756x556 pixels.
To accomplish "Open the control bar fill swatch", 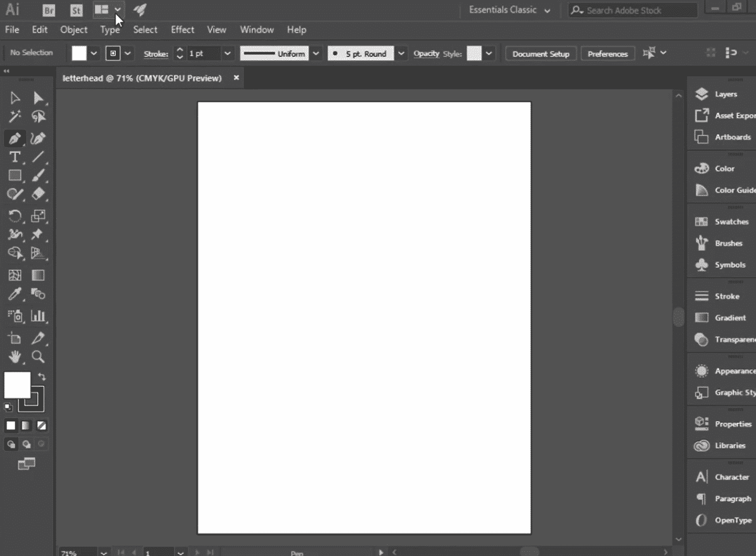I will [79, 53].
